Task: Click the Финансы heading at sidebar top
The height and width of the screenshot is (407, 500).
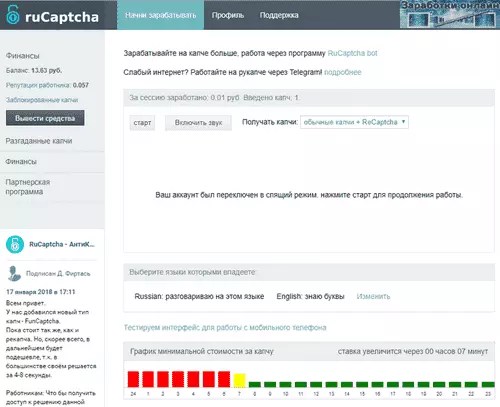Action: tap(22, 56)
